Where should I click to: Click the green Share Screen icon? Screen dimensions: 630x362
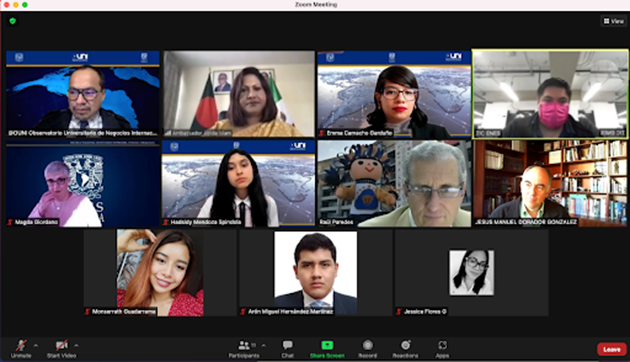(x=327, y=345)
